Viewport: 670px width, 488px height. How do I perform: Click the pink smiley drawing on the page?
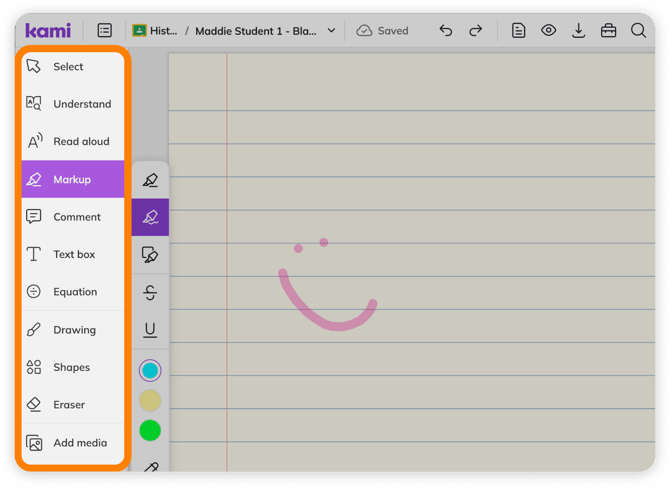point(327,284)
